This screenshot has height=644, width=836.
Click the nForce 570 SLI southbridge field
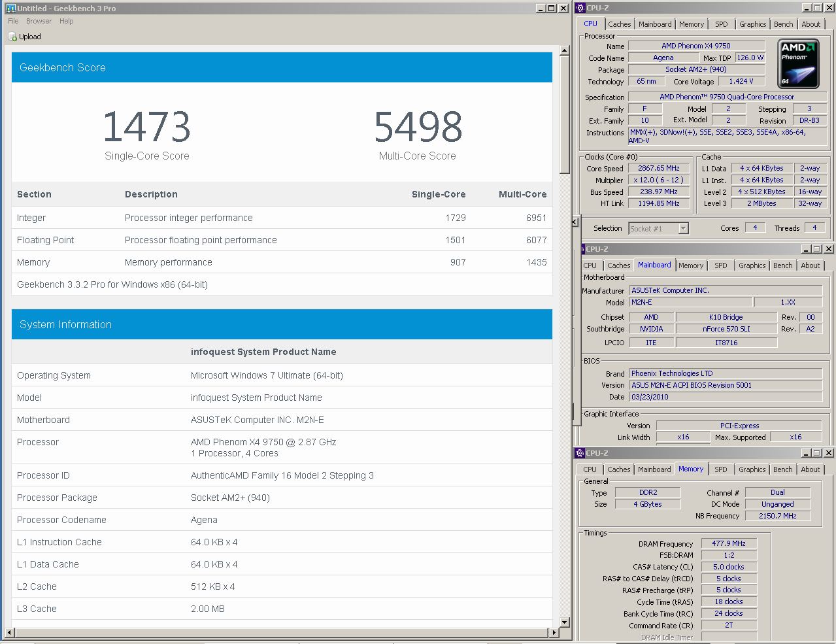pyautogui.click(x=726, y=329)
